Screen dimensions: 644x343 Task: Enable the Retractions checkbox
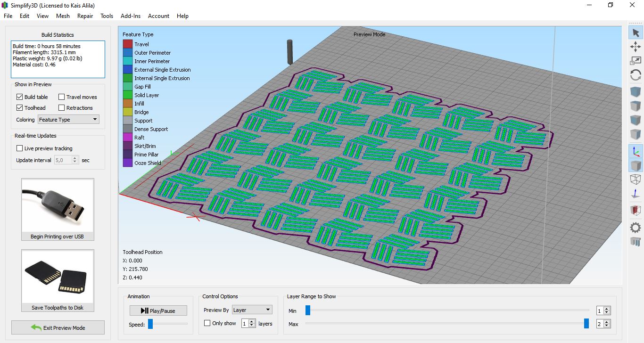[61, 108]
